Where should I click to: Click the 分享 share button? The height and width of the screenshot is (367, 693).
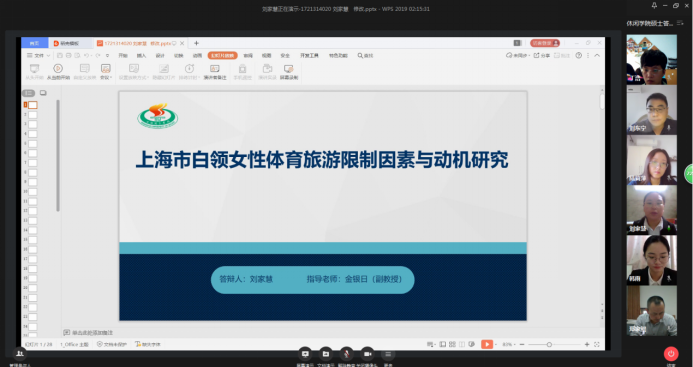pyautogui.click(x=542, y=56)
